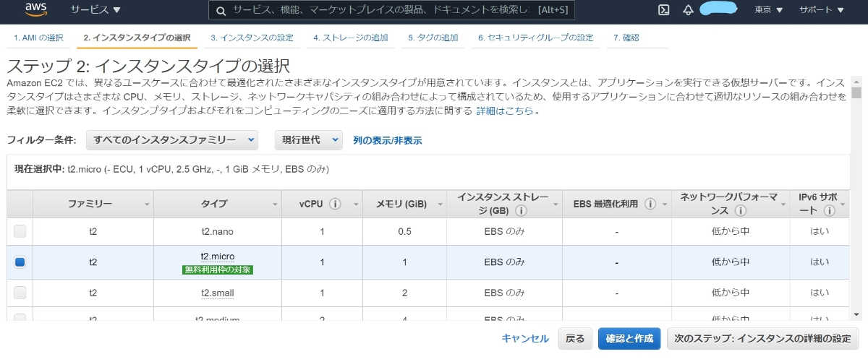Open the 東京 region dropdown
Viewport: 868px width, 362px height.
[x=768, y=10]
